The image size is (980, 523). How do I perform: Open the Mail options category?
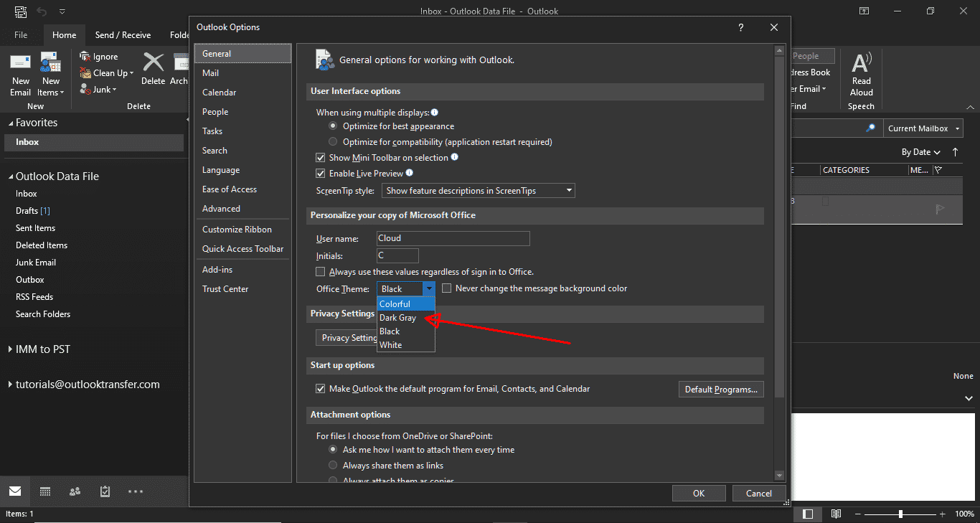click(x=242, y=73)
